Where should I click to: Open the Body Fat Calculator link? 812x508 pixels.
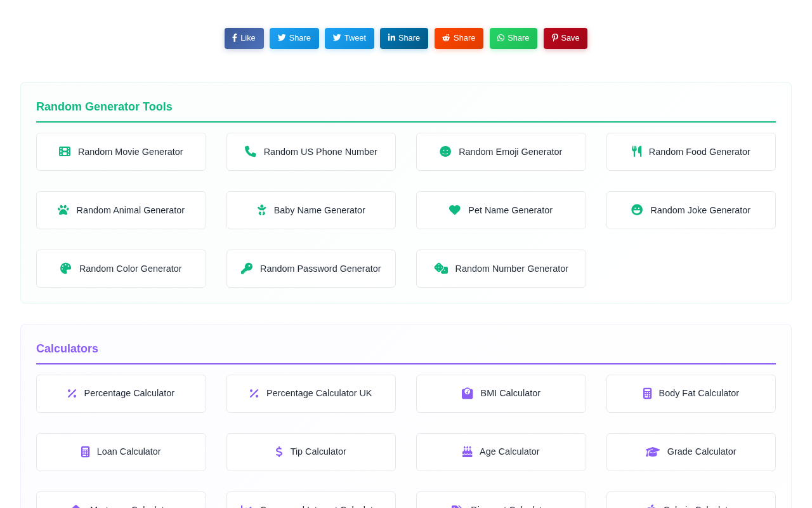click(691, 394)
